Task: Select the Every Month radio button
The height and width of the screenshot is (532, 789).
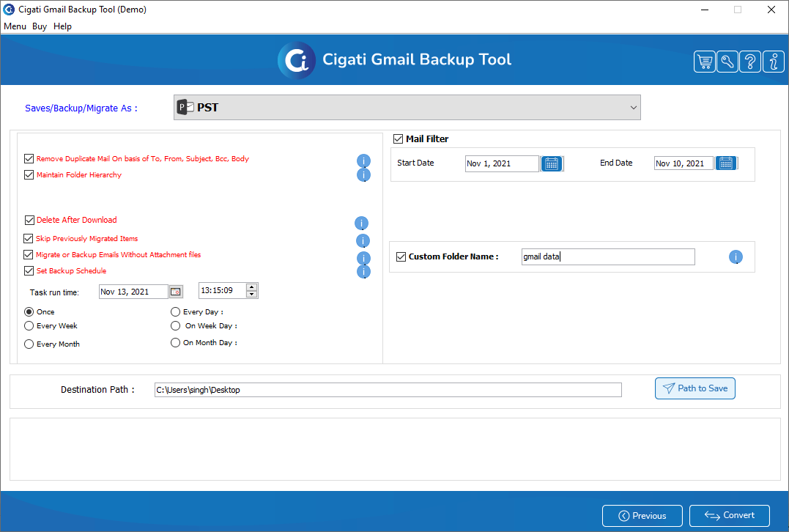Action: point(29,344)
